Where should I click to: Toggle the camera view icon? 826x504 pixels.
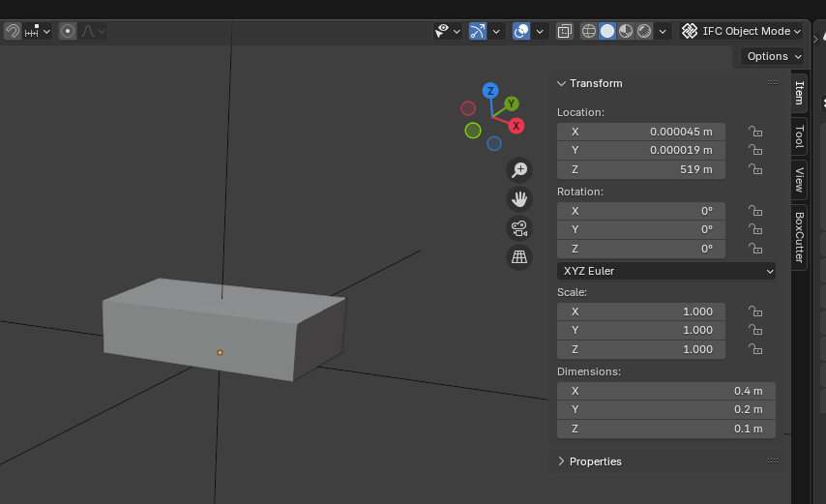(x=519, y=228)
